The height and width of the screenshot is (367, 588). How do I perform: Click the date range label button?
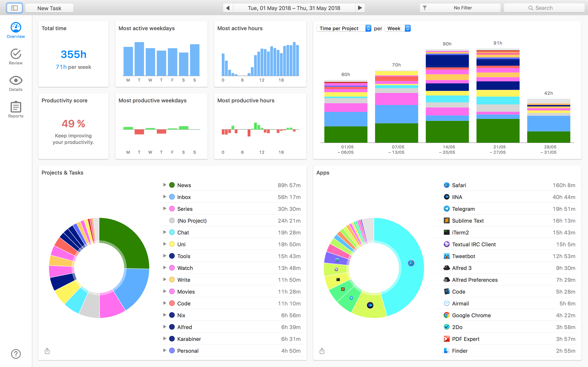294,8
